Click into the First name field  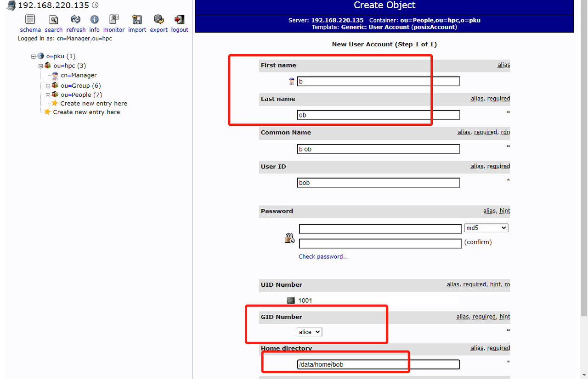pos(378,82)
